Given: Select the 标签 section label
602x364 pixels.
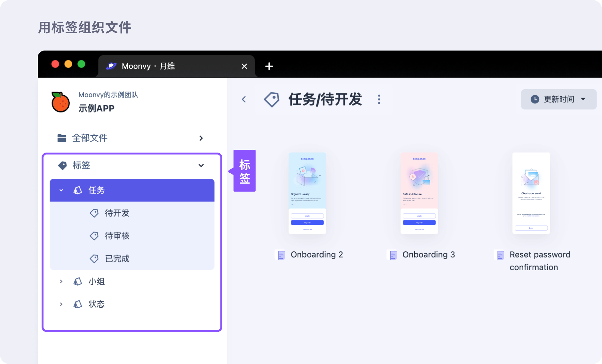Looking at the screenshot, I should [x=82, y=166].
